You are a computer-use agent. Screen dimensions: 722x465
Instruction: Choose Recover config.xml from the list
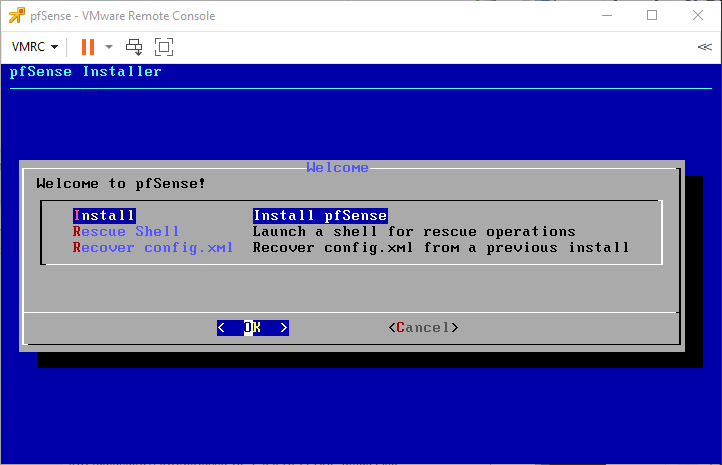click(x=152, y=247)
